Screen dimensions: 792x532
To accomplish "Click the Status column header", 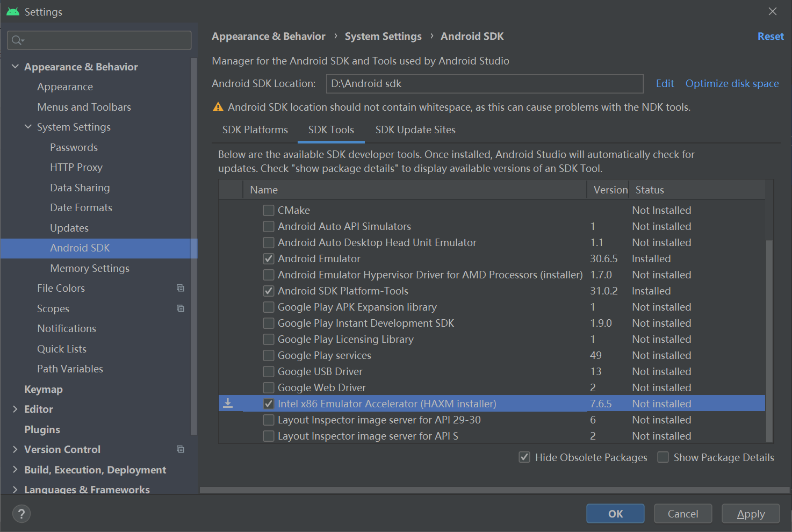I will [x=697, y=190].
